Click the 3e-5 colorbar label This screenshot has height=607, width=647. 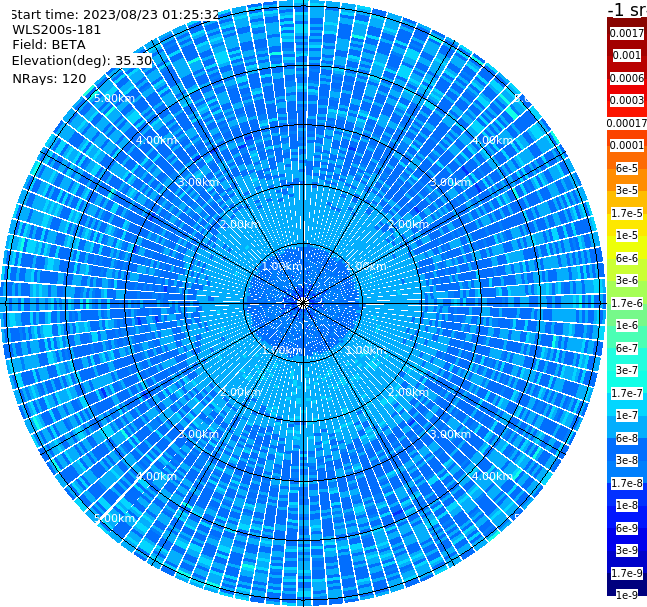pos(627,190)
